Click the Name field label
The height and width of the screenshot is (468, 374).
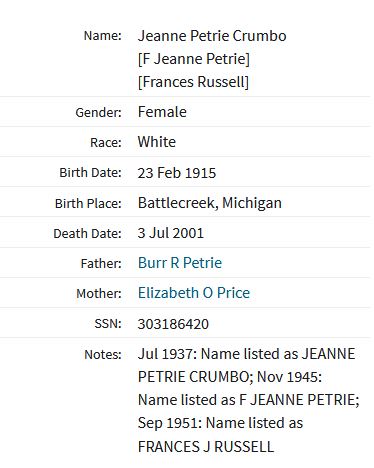pyautogui.click(x=103, y=36)
